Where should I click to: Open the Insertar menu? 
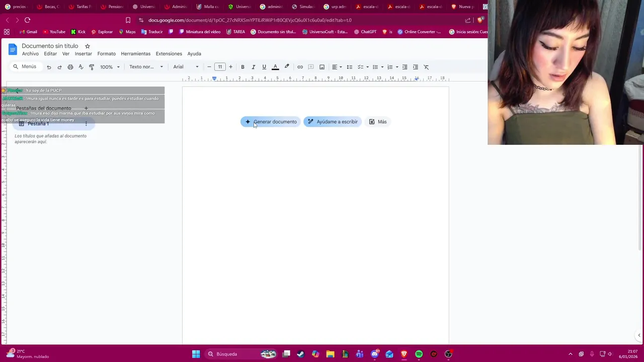pos(84,54)
